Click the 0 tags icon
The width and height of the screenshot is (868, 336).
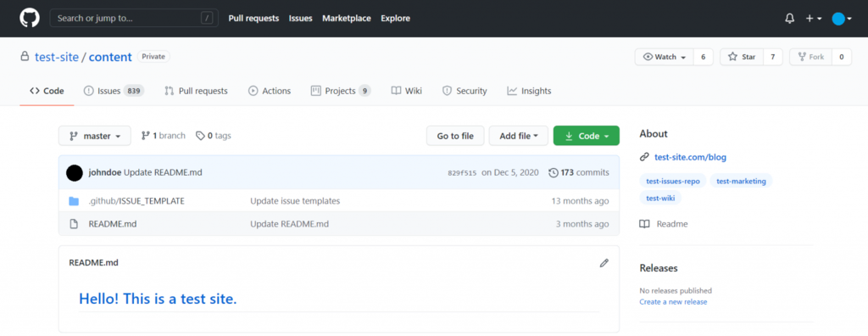(200, 135)
